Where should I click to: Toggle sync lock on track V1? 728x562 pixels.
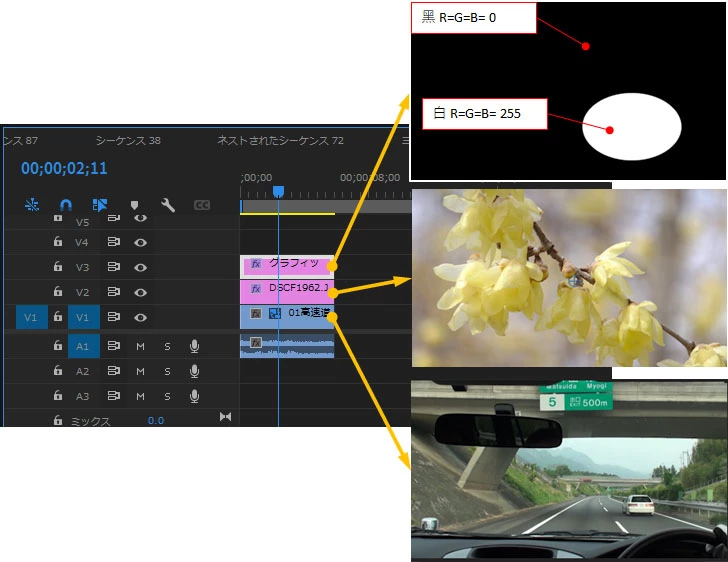point(114,317)
